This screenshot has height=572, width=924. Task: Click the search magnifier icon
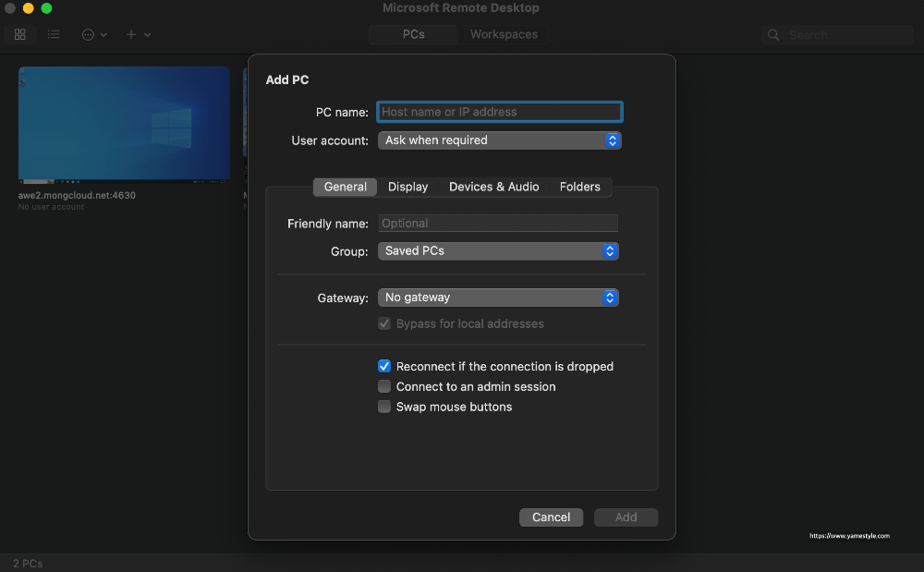773,35
